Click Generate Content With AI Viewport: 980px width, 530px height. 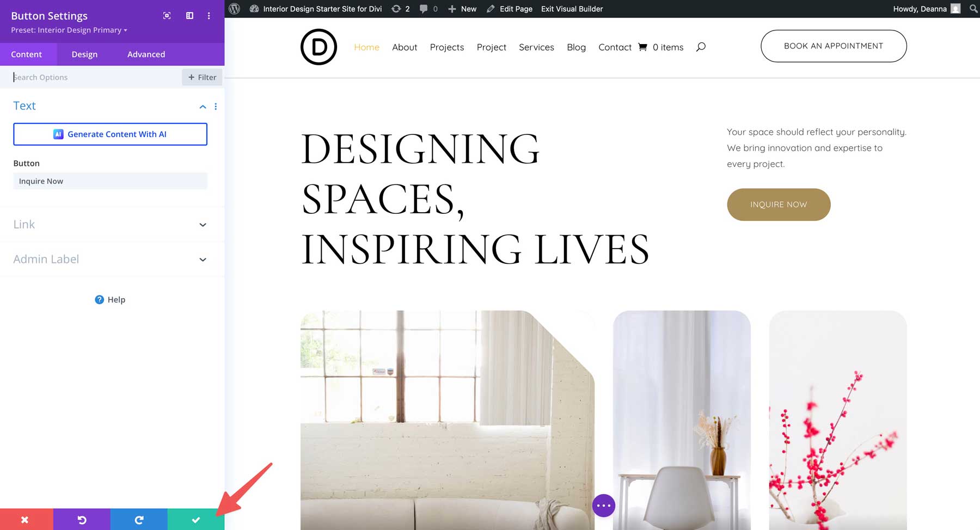[x=110, y=134]
